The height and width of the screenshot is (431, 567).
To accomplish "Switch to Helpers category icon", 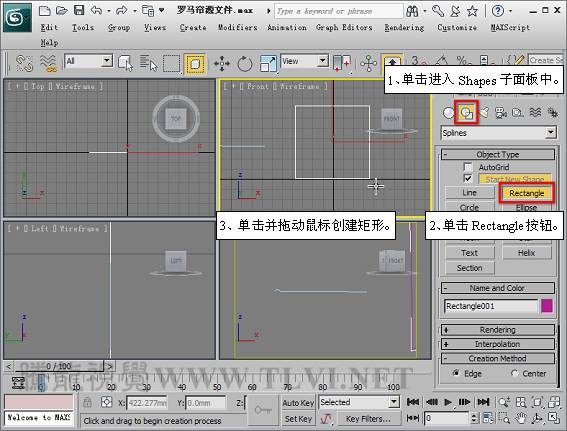I will (x=518, y=113).
